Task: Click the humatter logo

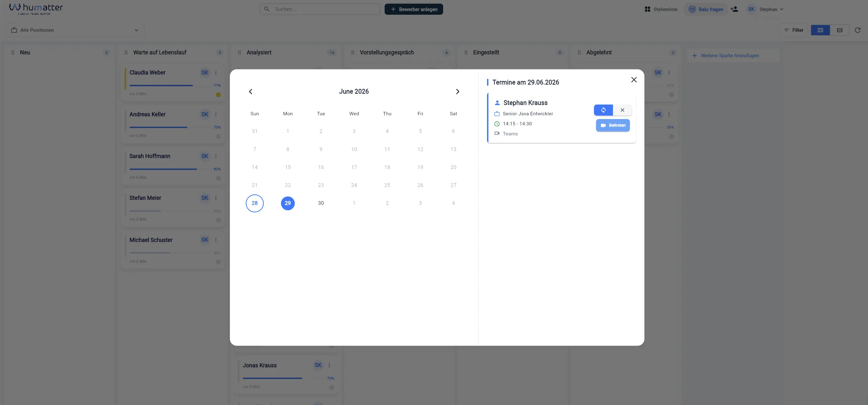Action: pos(36,9)
